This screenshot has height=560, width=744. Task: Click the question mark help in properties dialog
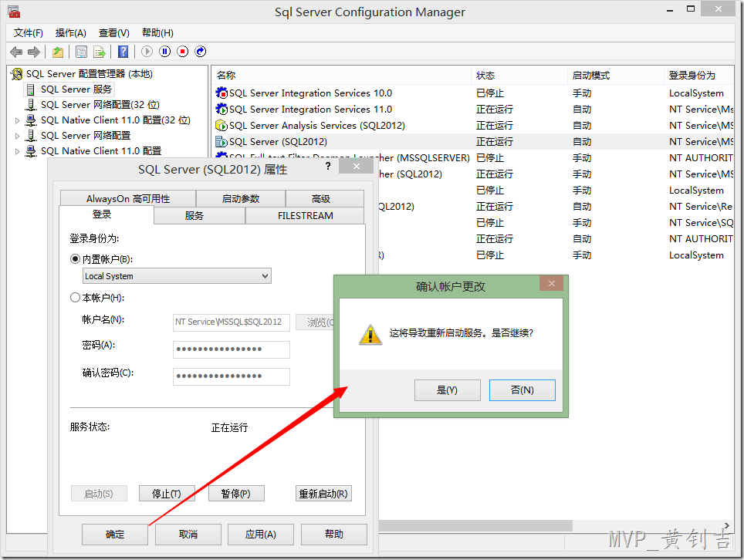pyautogui.click(x=328, y=166)
